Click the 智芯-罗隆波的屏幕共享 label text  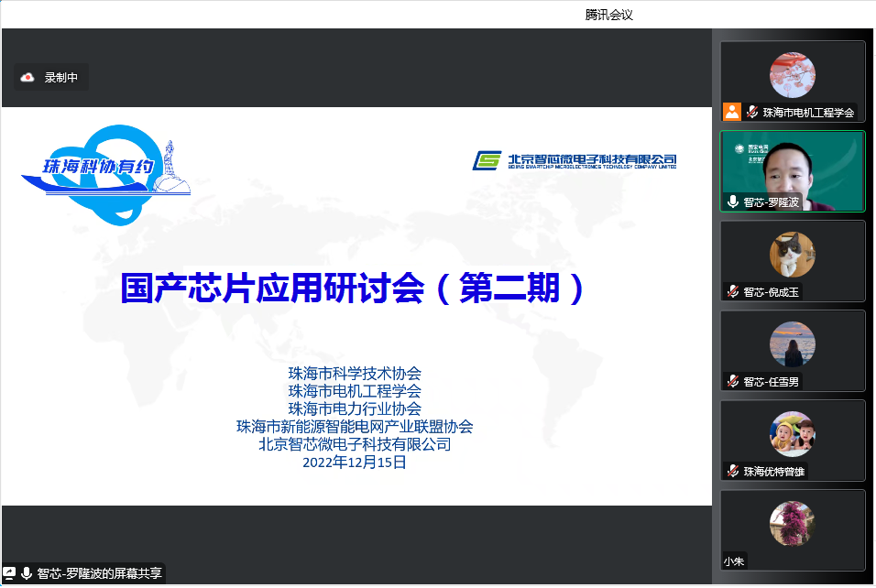point(100,573)
